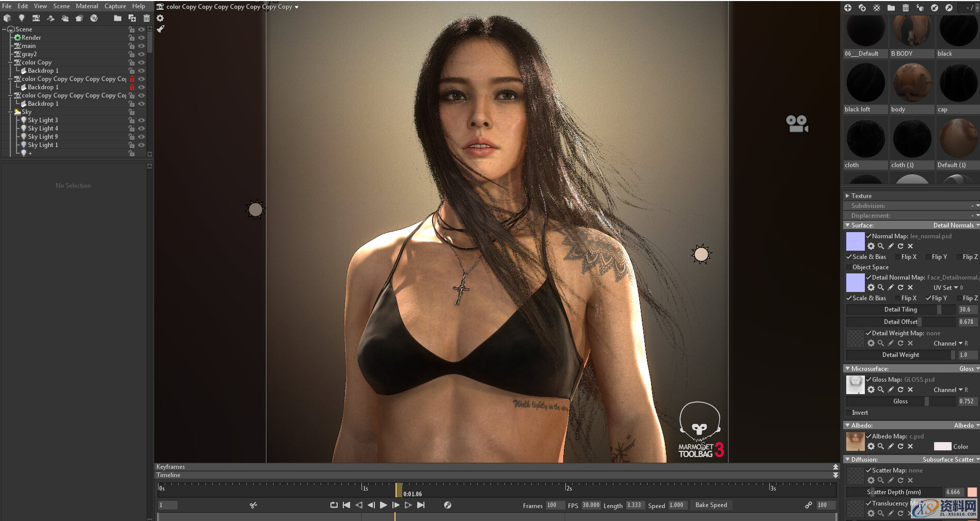This screenshot has width=980, height=521.
Task: Click the Albedo Color swatch
Action: pos(943,446)
